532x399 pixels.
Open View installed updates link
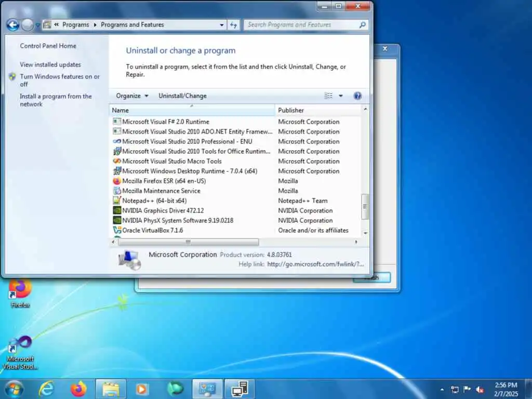click(50, 64)
